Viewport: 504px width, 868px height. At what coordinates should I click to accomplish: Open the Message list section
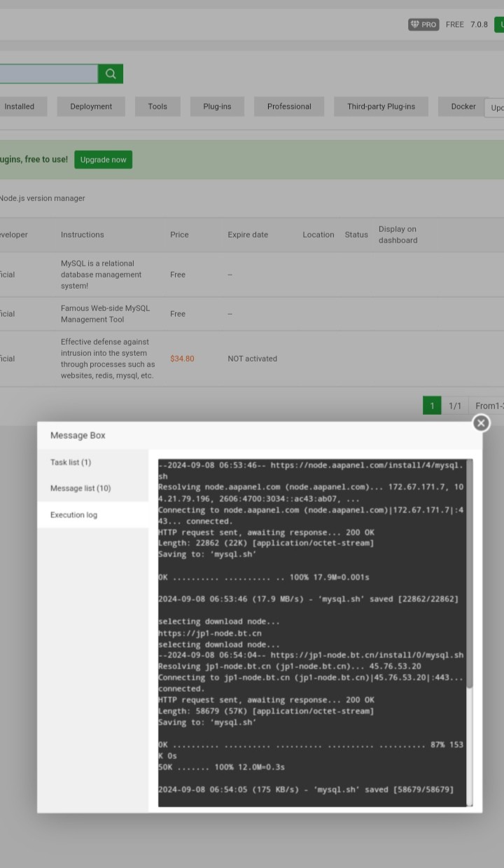80,488
